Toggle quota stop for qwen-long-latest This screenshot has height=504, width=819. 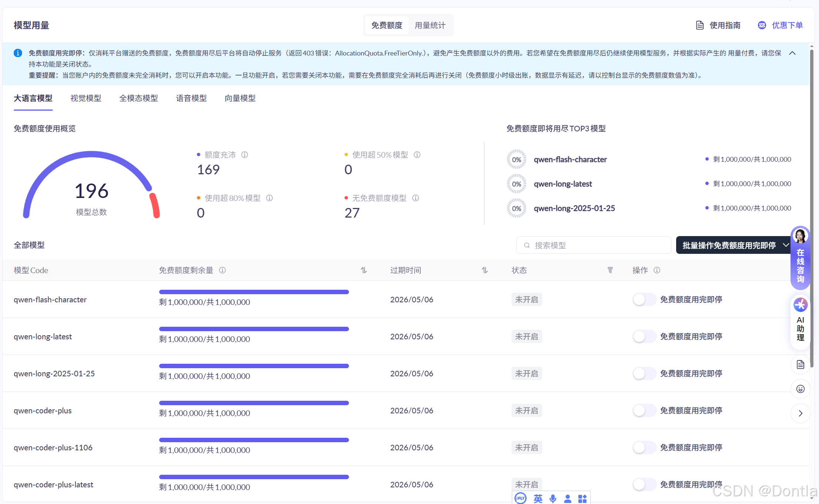coord(644,336)
